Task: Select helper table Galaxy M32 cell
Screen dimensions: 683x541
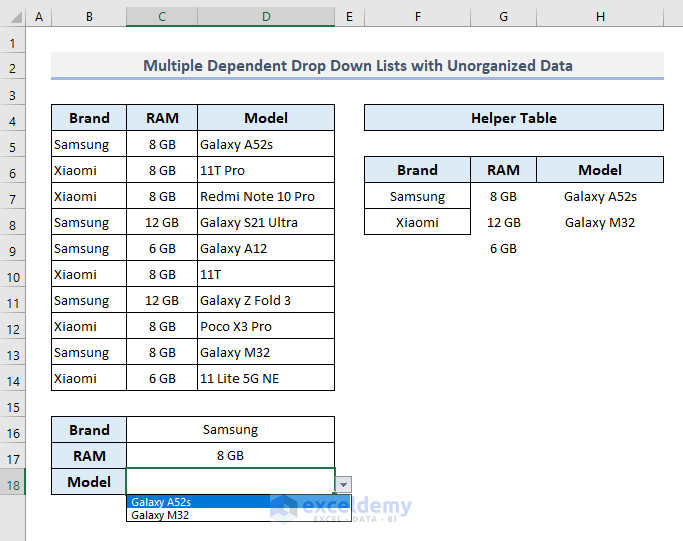Action: coord(600,222)
